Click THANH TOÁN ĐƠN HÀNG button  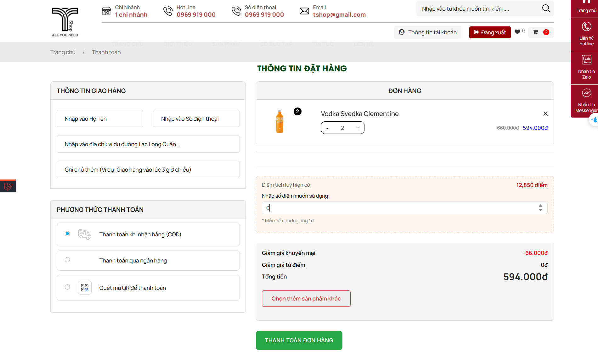pos(299,340)
